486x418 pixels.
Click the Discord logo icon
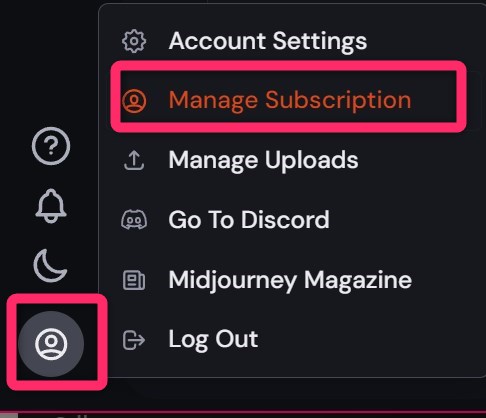134,220
